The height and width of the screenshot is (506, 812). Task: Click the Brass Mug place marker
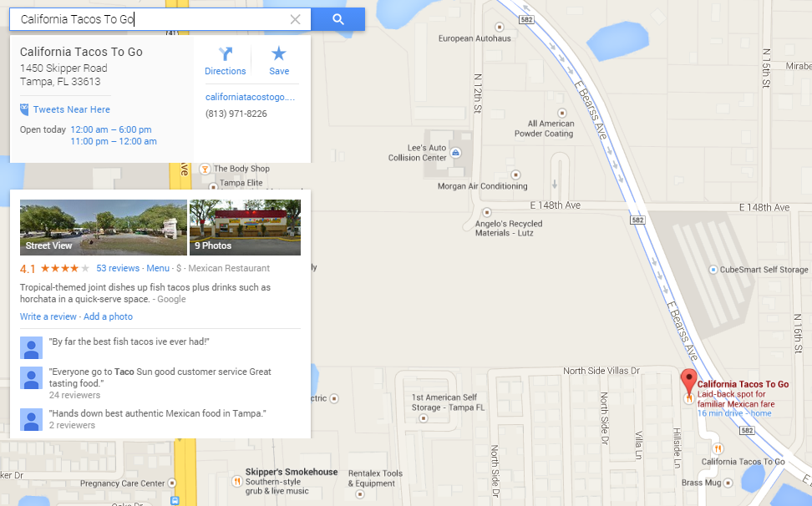(x=728, y=483)
